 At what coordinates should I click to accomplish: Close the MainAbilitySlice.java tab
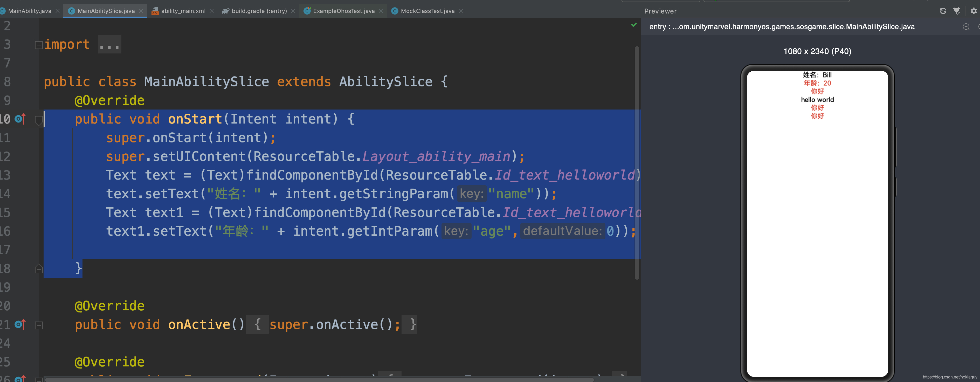(x=141, y=11)
